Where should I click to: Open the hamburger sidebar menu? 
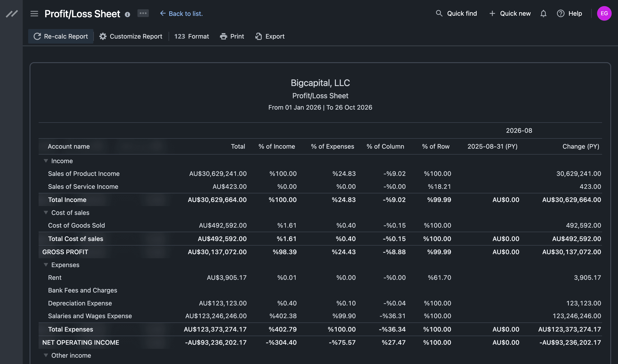click(x=34, y=14)
